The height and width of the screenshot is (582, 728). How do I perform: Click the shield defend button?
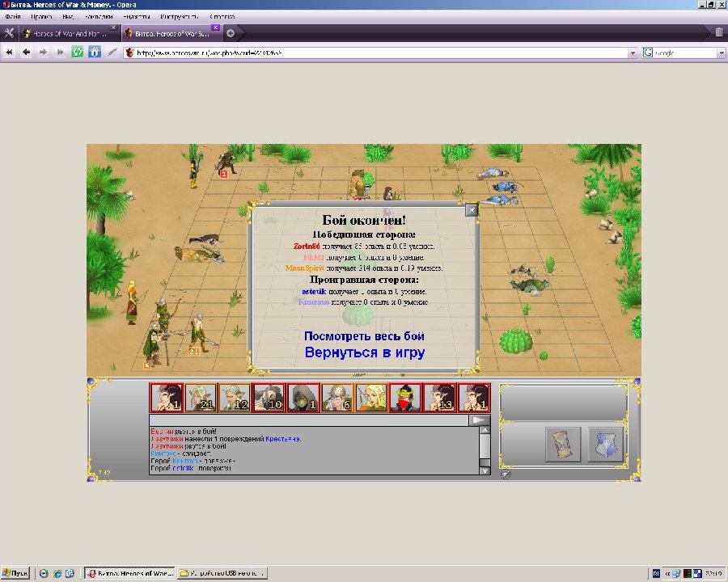click(x=605, y=444)
